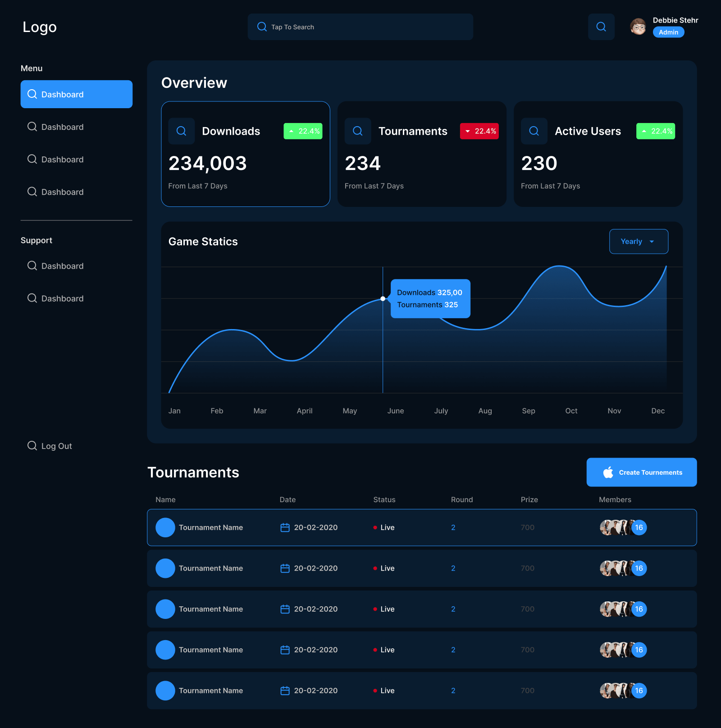This screenshot has width=721, height=728.
Task: Click the Name column header
Action: coord(165,499)
